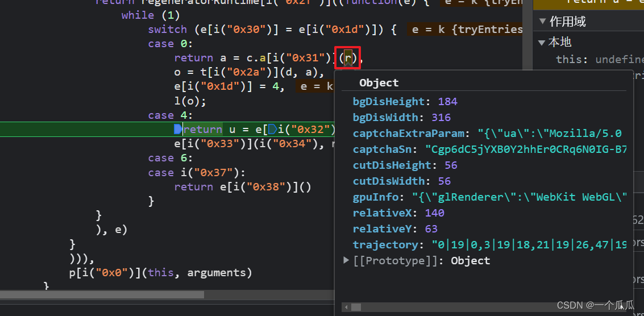Click the 'case i("0x37"):' line

[x=197, y=173]
